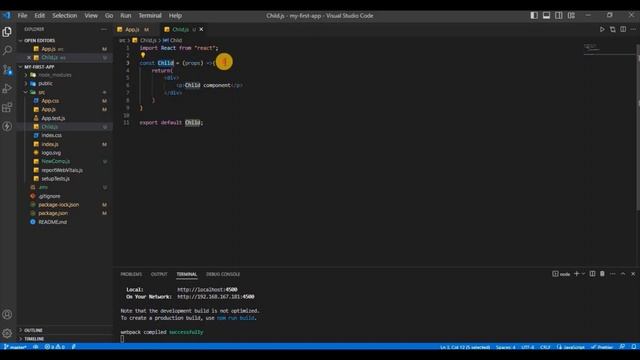Click the master branch in status bar

point(15,347)
